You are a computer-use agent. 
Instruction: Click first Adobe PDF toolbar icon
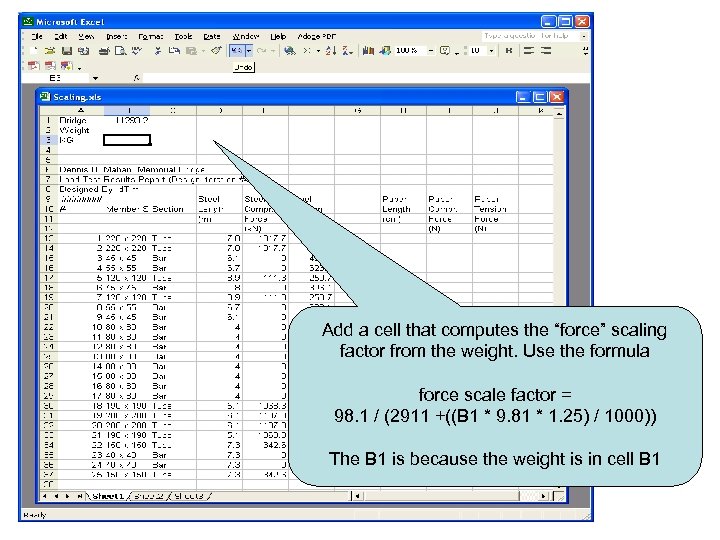34,66
